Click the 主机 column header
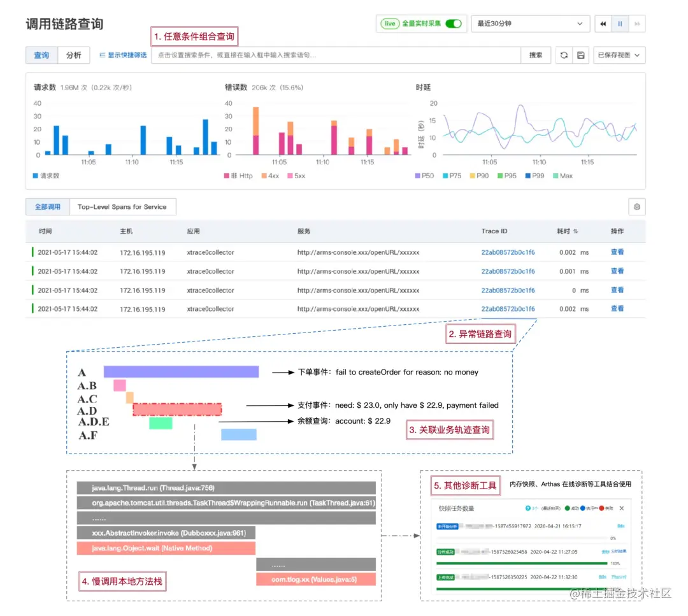The width and height of the screenshot is (688, 616). (126, 231)
